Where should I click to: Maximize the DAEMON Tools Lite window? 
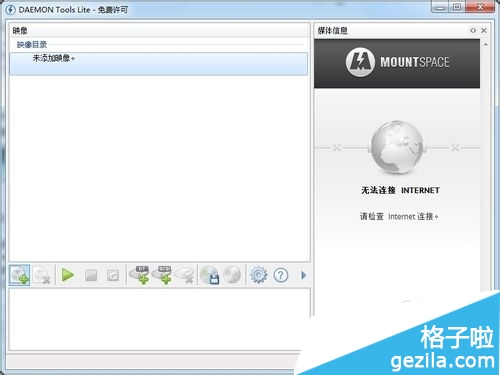457,7
